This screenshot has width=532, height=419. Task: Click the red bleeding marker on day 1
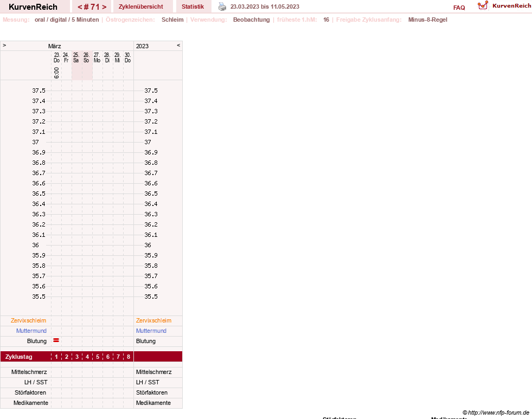pos(56,340)
